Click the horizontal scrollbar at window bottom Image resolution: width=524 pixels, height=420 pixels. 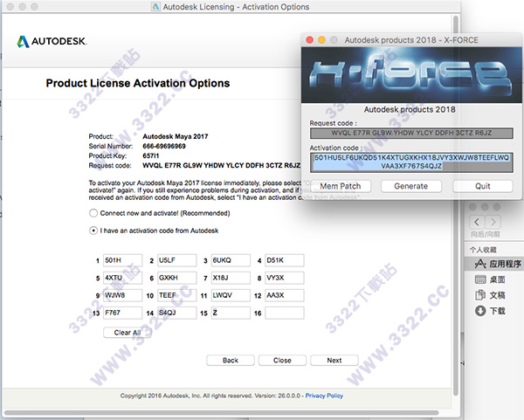[221, 413]
